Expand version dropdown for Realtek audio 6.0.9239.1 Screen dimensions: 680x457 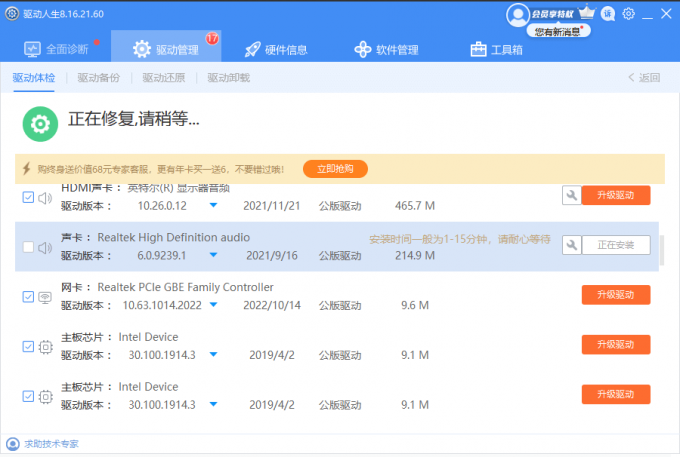[x=213, y=256]
